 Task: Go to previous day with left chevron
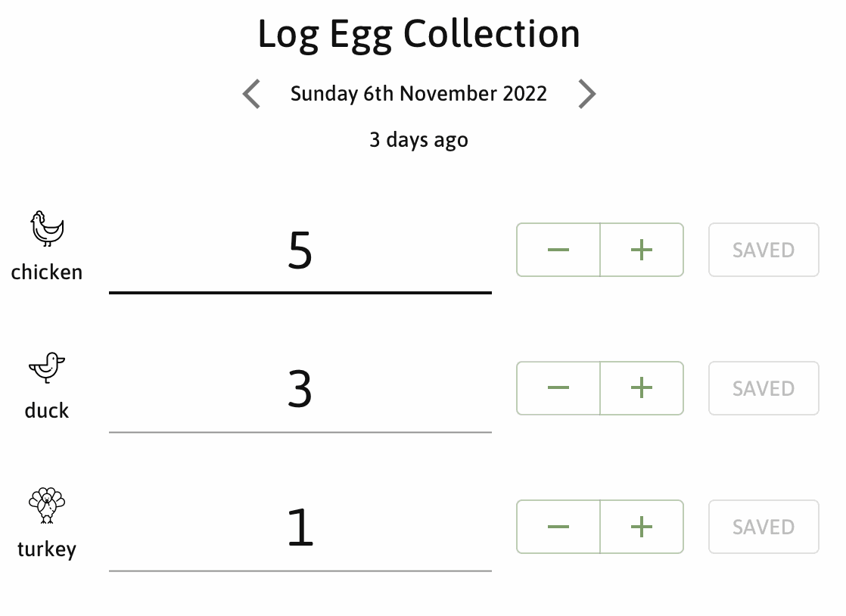251,94
